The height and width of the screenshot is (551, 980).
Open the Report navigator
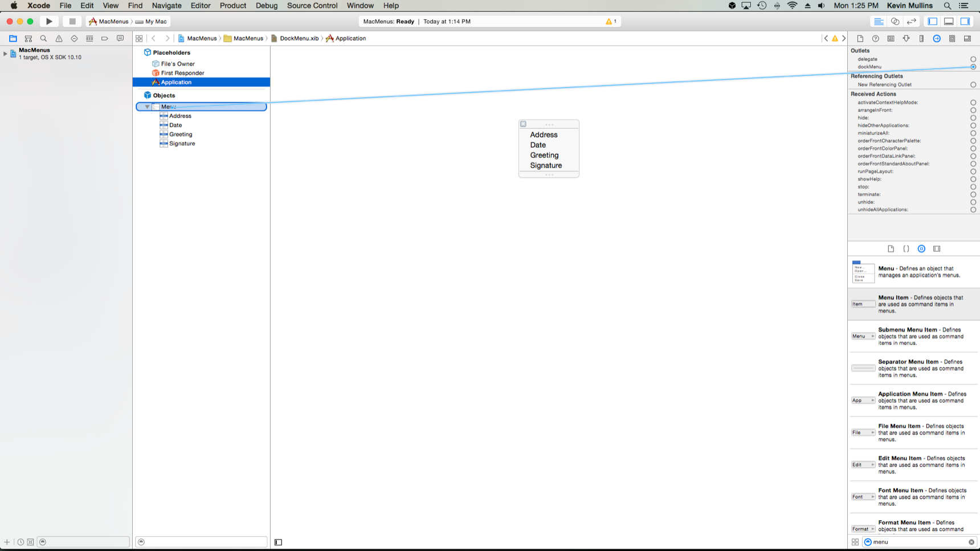[120, 39]
